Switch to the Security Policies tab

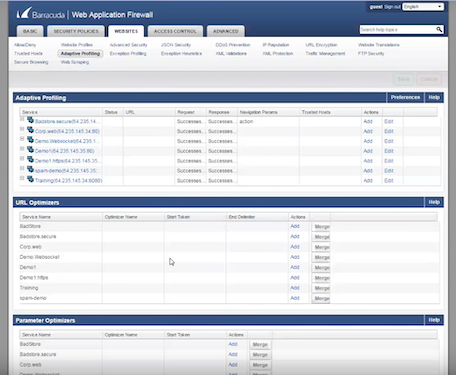(76, 31)
